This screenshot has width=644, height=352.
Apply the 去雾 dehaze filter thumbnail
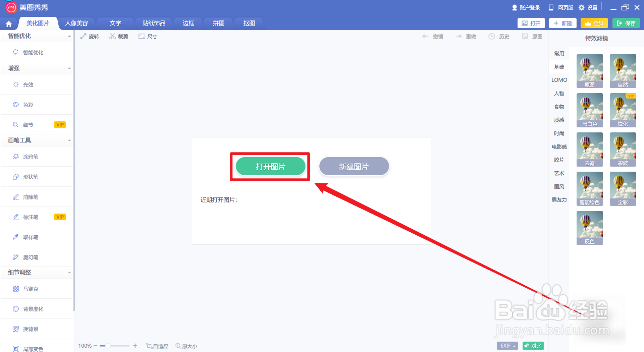tap(590, 150)
